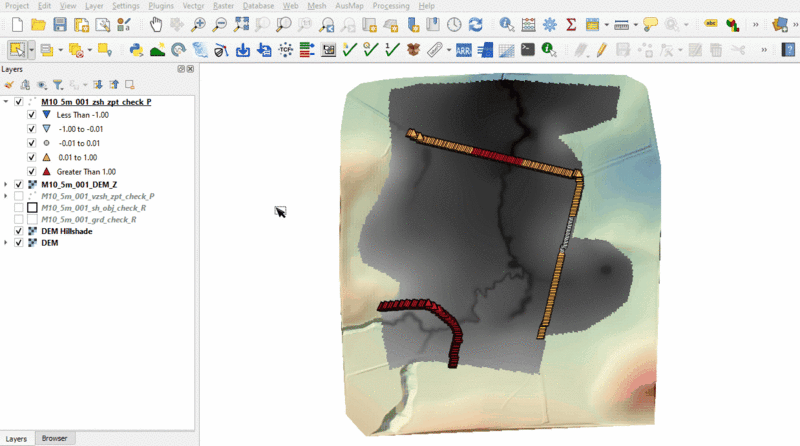Select the Pan Map hand tool
The height and width of the screenshot is (446, 800).
[156, 24]
